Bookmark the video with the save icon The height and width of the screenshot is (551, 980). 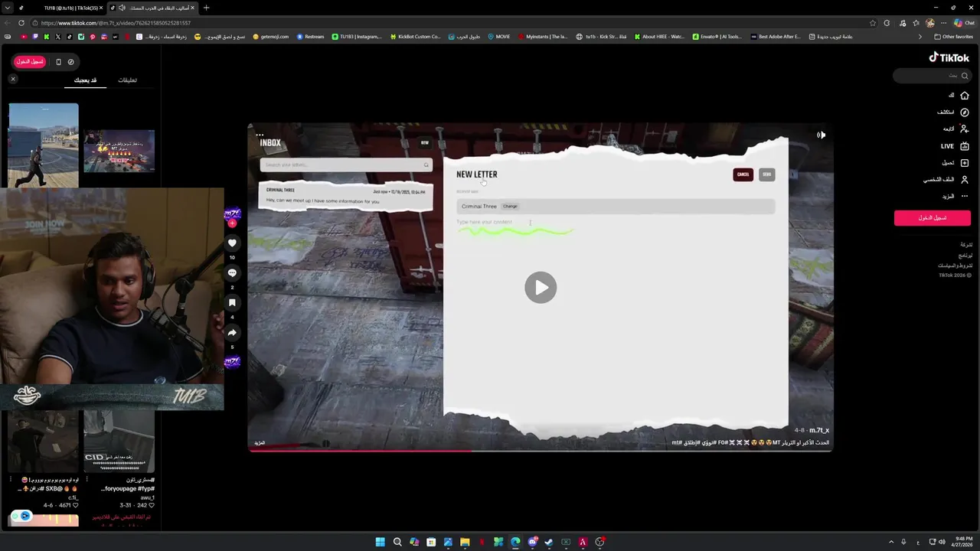(232, 302)
